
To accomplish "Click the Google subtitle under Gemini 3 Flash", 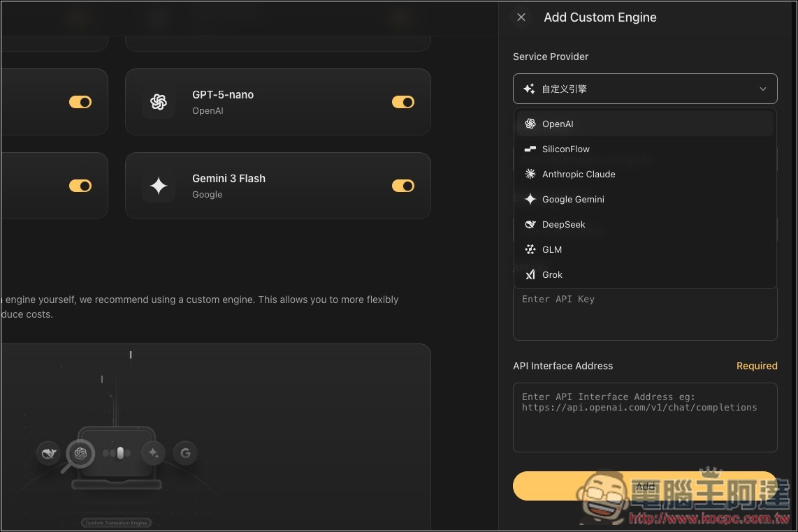I will tap(207, 195).
